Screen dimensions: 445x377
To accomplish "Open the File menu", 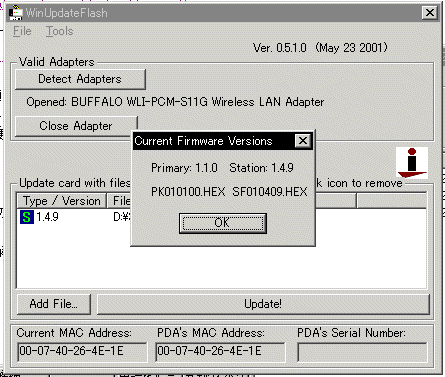I will pyautogui.click(x=22, y=31).
